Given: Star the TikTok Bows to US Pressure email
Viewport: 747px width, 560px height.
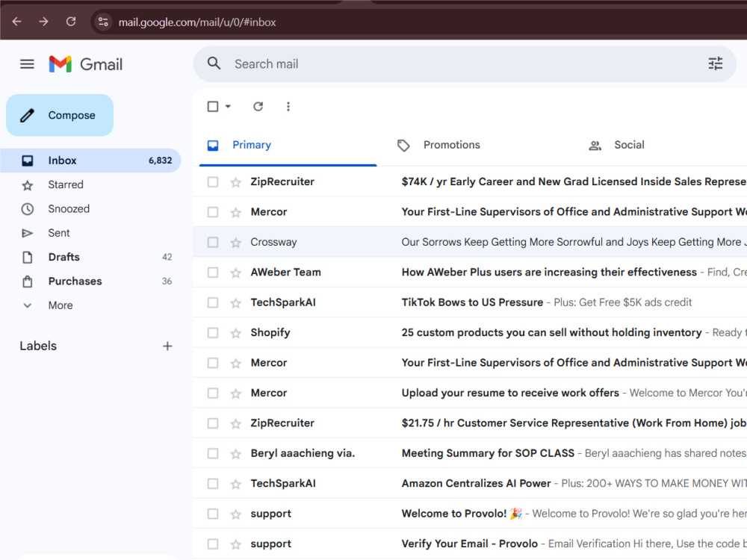Looking at the screenshot, I should 235,303.
